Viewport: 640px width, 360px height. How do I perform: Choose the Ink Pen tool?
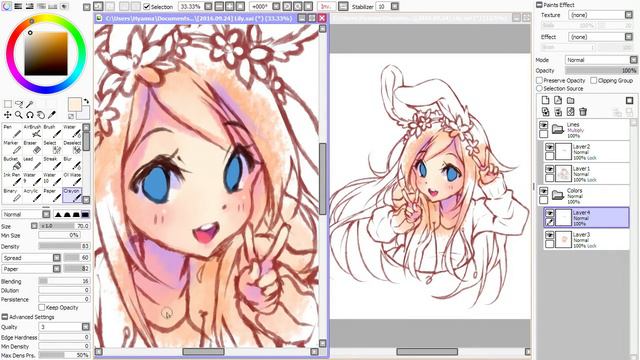[11, 179]
